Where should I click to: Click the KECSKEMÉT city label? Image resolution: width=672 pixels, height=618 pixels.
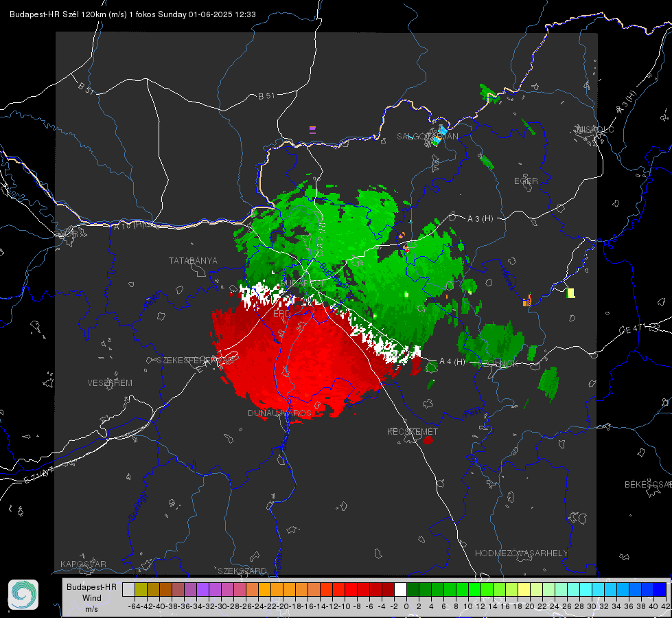pyautogui.click(x=413, y=431)
